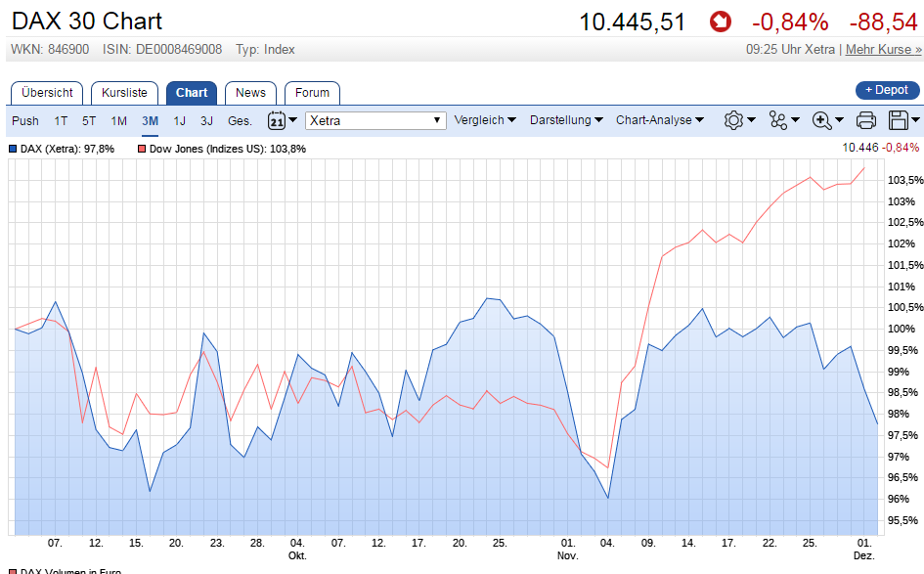Click the zoom magnifier icon
The image size is (924, 574).
point(827,120)
